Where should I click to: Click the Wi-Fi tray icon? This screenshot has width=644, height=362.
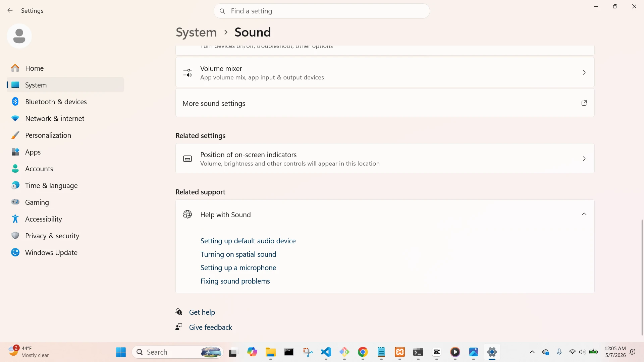click(x=573, y=352)
